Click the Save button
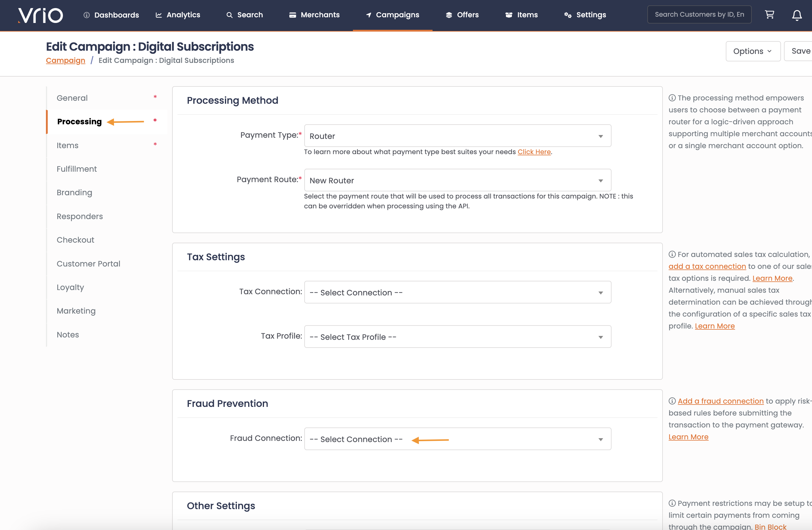The width and height of the screenshot is (812, 530). tap(799, 51)
